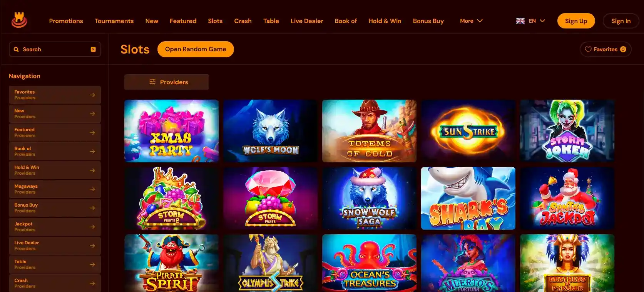Click the Providers filter sliders icon
This screenshot has width=644, height=292.
(152, 82)
